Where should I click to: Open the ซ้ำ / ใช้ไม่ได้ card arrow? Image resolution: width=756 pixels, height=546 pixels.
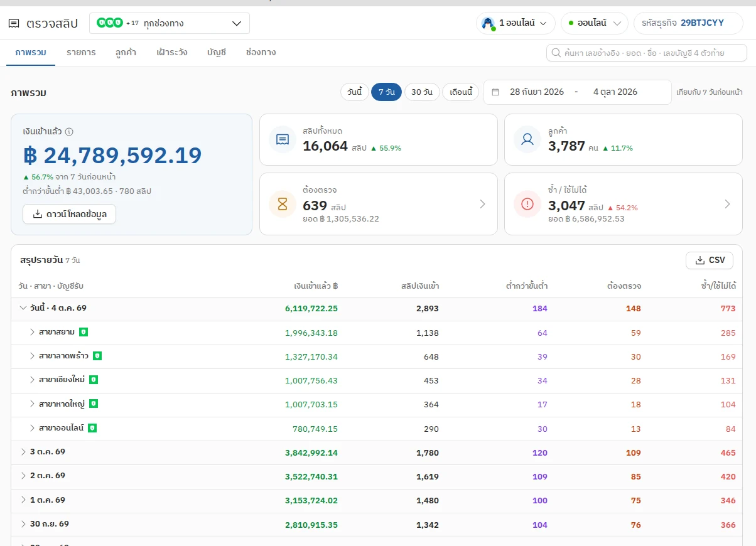[727, 204]
